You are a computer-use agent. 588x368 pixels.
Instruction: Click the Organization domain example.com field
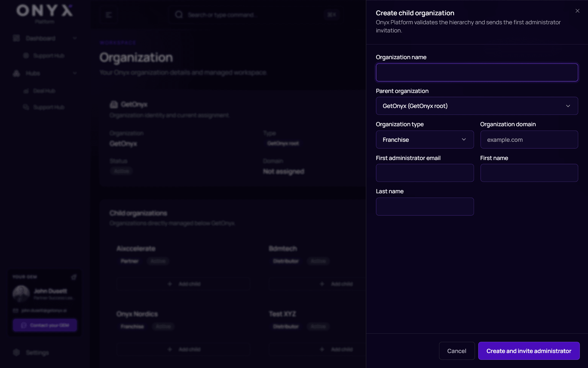click(x=529, y=140)
